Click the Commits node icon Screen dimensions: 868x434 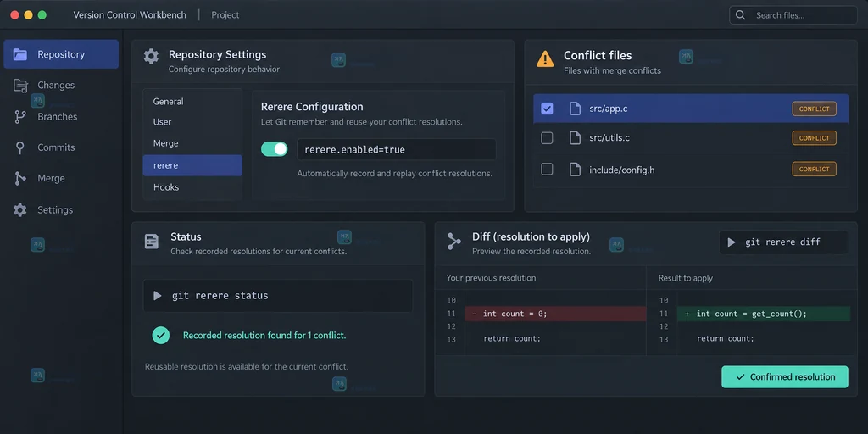pyautogui.click(x=20, y=147)
